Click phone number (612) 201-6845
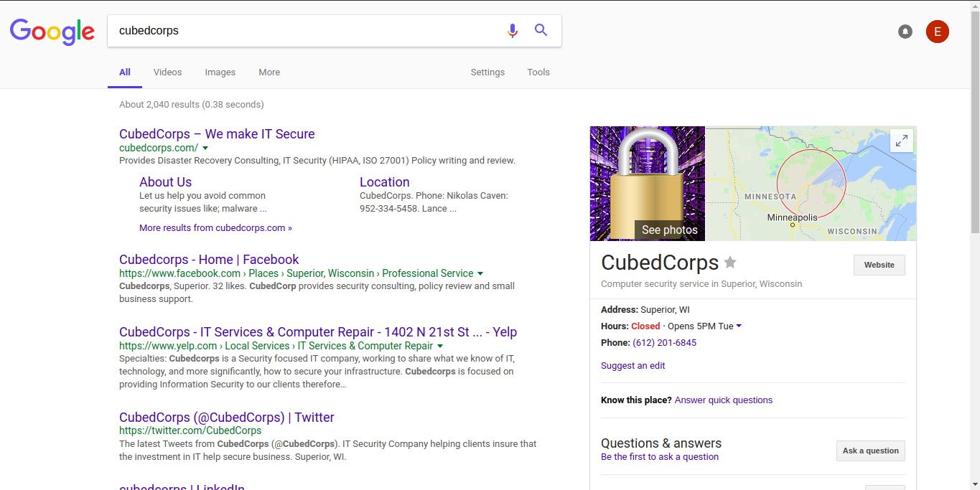Image resolution: width=980 pixels, height=490 pixels. 664,343
